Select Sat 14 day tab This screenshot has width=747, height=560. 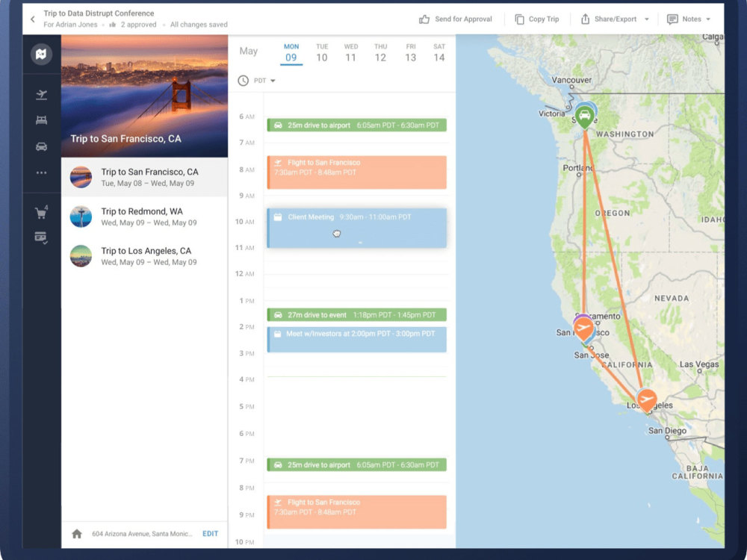439,53
